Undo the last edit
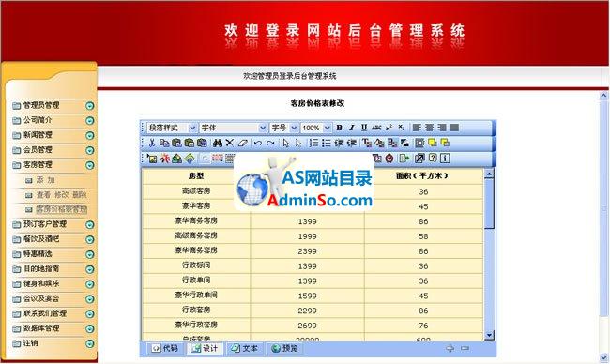Screen dimensions: 610x364 (x=257, y=143)
